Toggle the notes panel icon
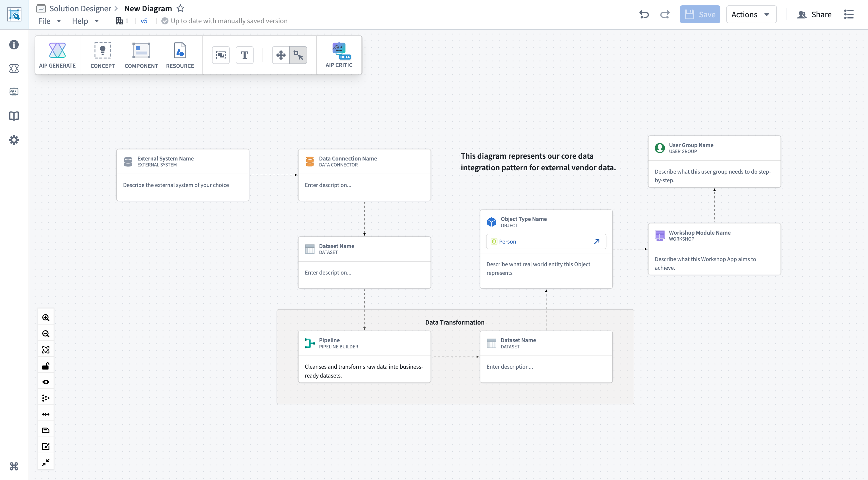Viewport: 868px width, 480px height. (46, 430)
